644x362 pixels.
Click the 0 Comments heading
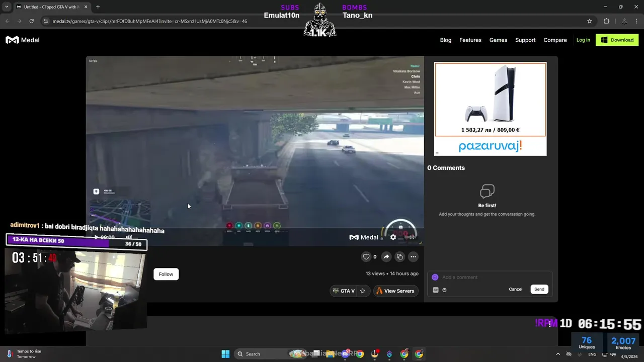click(x=446, y=168)
